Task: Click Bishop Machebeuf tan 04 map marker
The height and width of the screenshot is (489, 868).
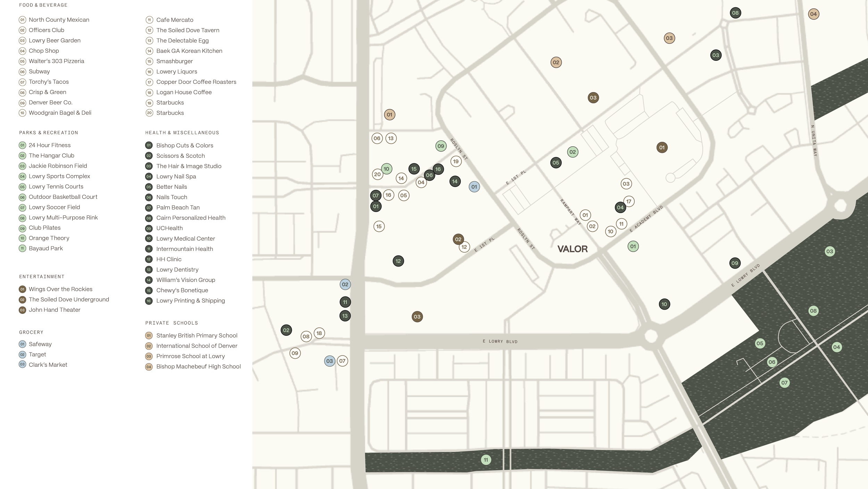Action: pyautogui.click(x=813, y=14)
